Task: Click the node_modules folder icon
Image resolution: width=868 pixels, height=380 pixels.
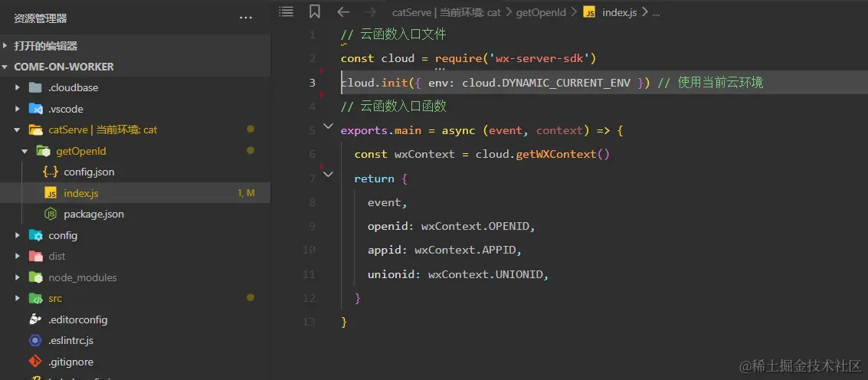Action: pyautogui.click(x=35, y=277)
